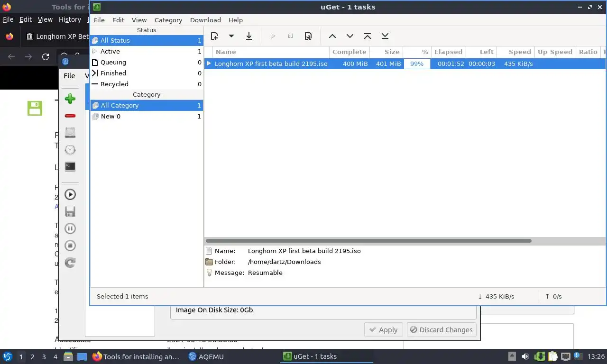This screenshot has height=364, width=607.
Task: Select the New 0 category row
Action: coord(147,116)
